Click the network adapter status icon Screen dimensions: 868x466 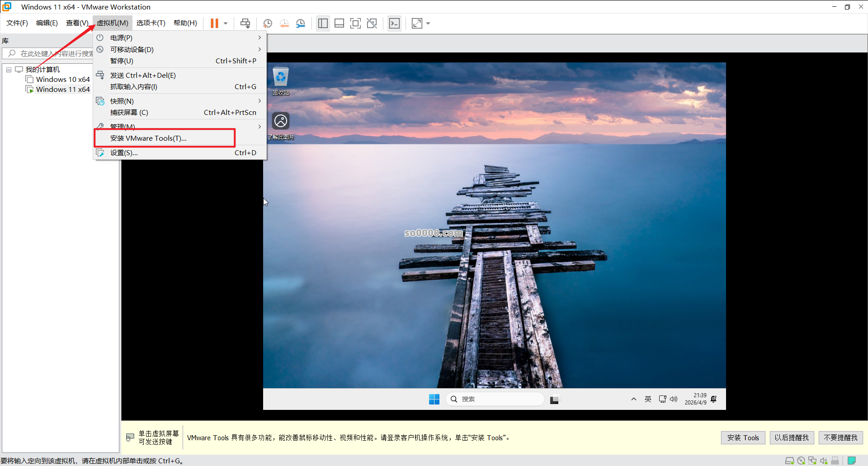coord(812,460)
